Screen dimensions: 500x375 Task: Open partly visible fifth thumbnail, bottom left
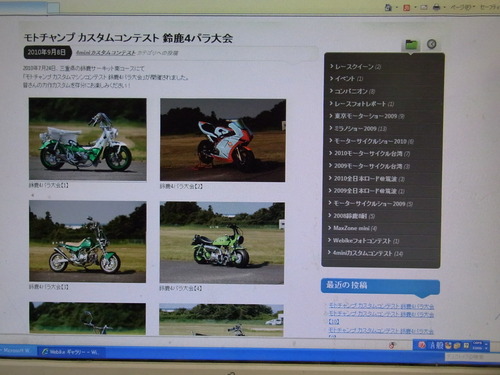click(87, 318)
